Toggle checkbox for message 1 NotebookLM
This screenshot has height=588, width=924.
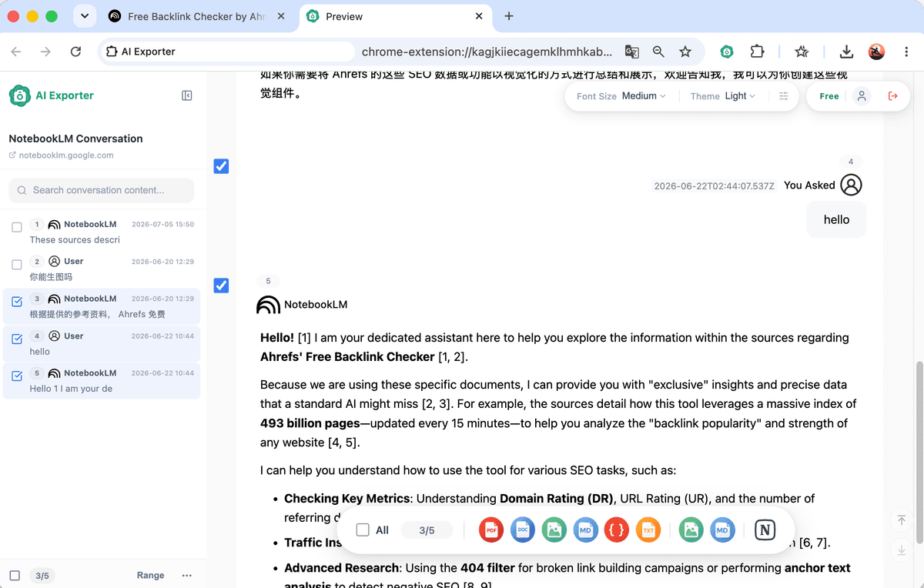(17, 227)
